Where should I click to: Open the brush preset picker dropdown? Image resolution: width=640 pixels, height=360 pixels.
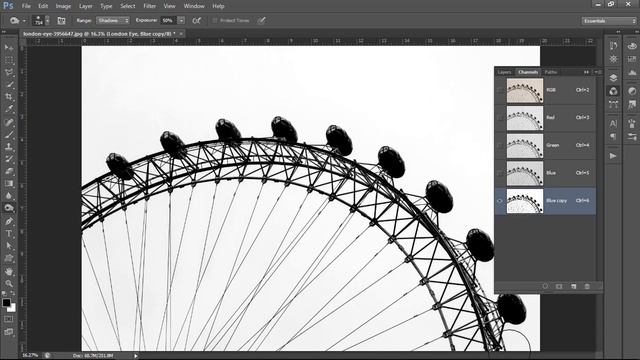47,20
